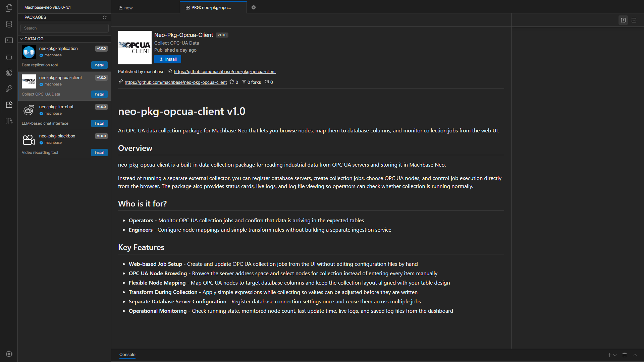Screen dimensions: 644x362
Task: Click the 'Overview' heading
Action: 135,148
